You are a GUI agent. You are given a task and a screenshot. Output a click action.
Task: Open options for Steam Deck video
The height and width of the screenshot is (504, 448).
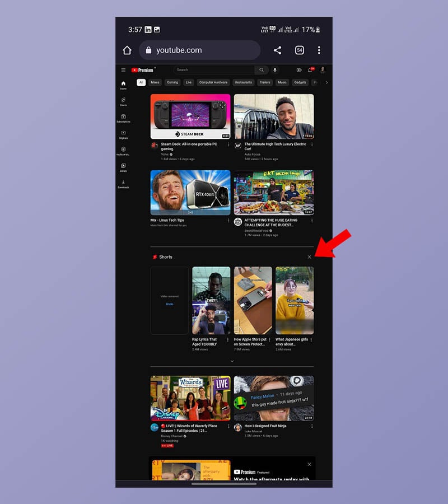[x=228, y=144]
